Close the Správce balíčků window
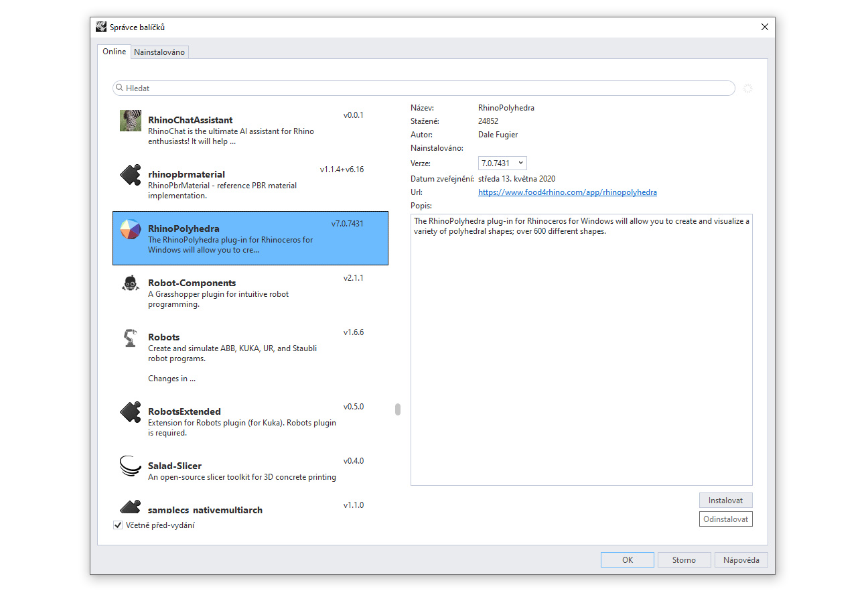This screenshot has width=868, height=593. pyautogui.click(x=765, y=27)
